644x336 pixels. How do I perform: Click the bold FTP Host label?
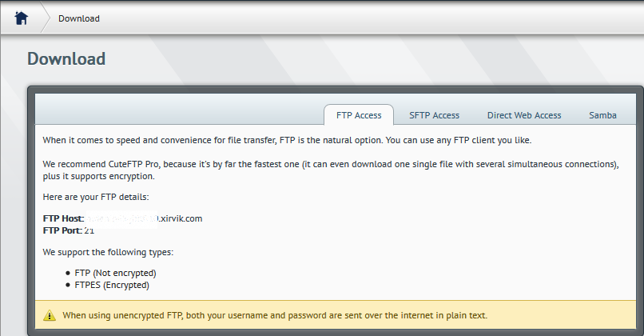tap(63, 218)
